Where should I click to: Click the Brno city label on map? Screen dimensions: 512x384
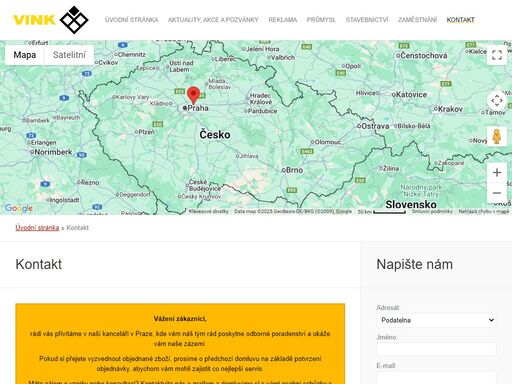coord(294,170)
